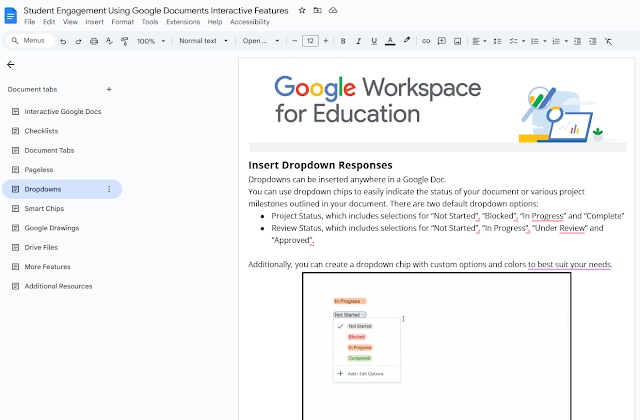
Task: Click the Insert Dropdown Responses heading
Action: tap(320, 165)
